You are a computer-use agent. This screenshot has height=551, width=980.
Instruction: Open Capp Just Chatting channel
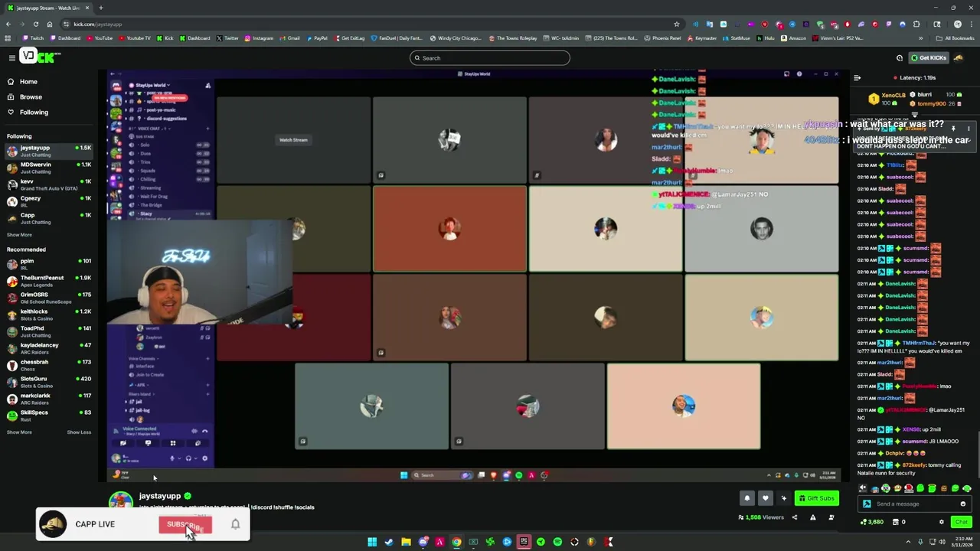48,219
